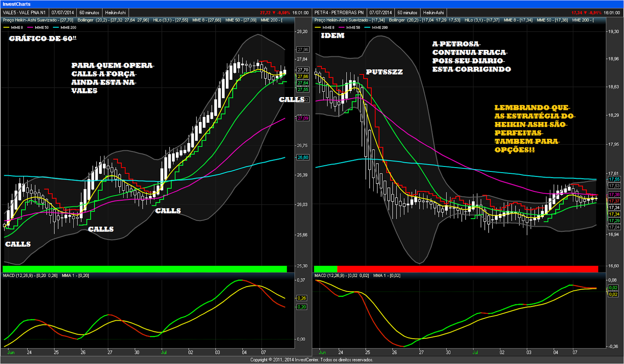Image resolution: width=624 pixels, height=364 pixels.
Task: Click the Heikin-Ashi chart type in PETR4 header
Action: click(434, 12)
